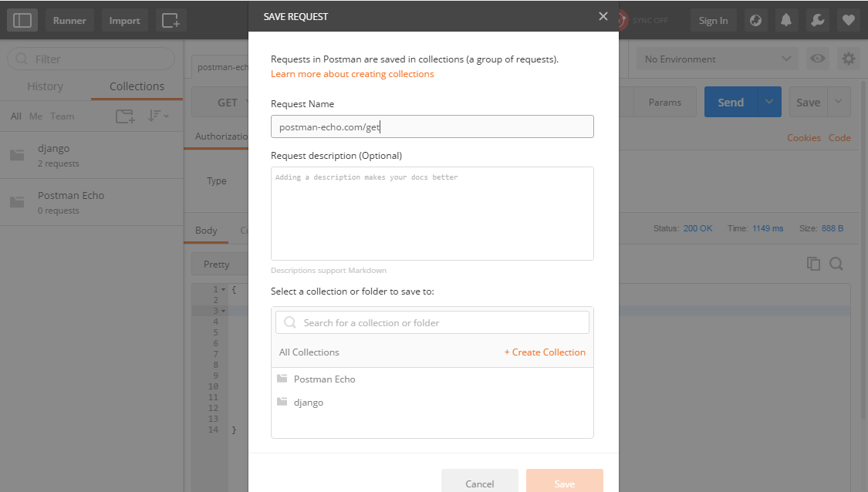Select the Pretty response view
The height and width of the screenshot is (492, 868).
point(217,264)
